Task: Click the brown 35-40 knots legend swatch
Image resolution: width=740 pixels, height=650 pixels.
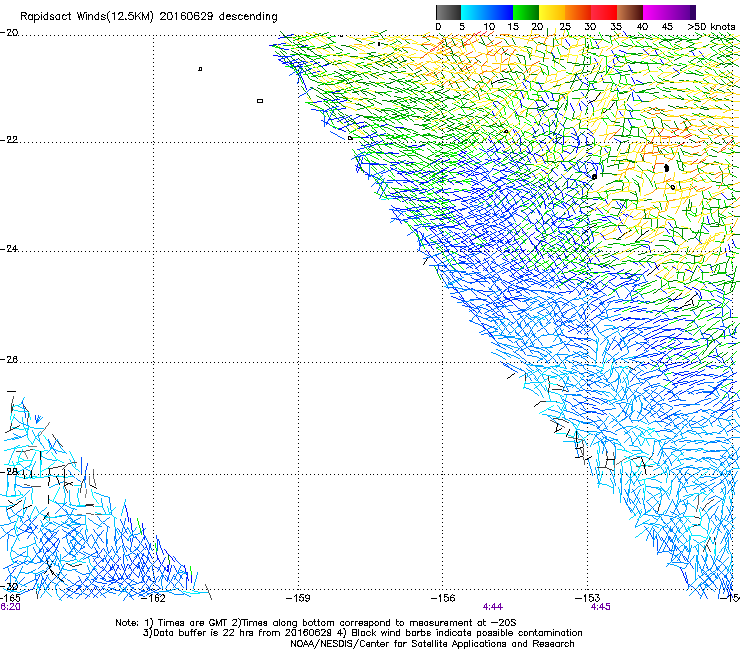Action: point(630,12)
